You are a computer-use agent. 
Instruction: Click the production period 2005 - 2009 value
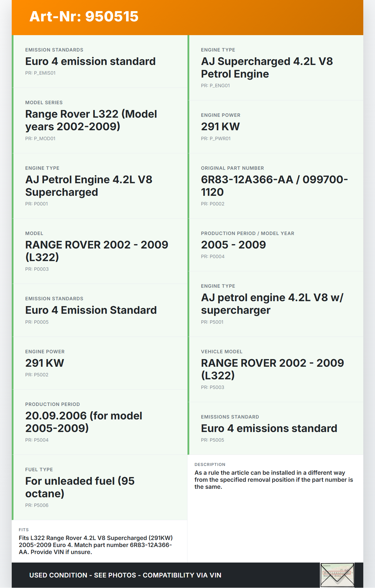[x=233, y=245]
